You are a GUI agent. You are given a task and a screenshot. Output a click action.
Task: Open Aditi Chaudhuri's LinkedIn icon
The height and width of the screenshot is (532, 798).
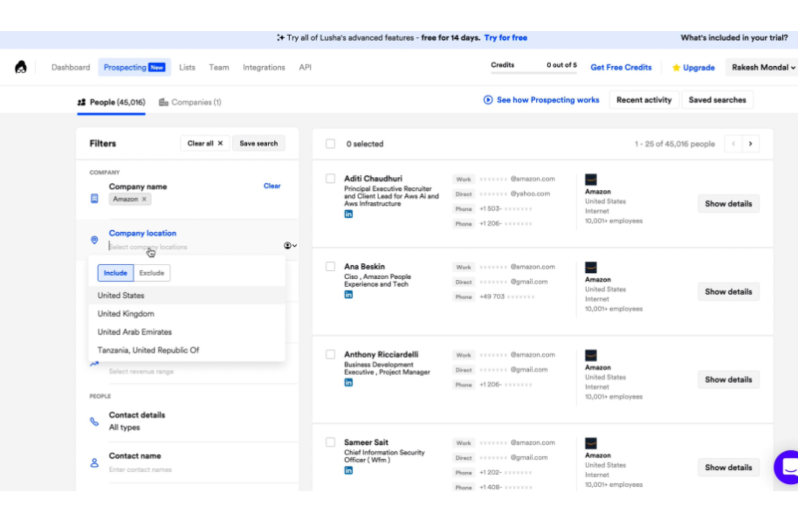coord(349,214)
